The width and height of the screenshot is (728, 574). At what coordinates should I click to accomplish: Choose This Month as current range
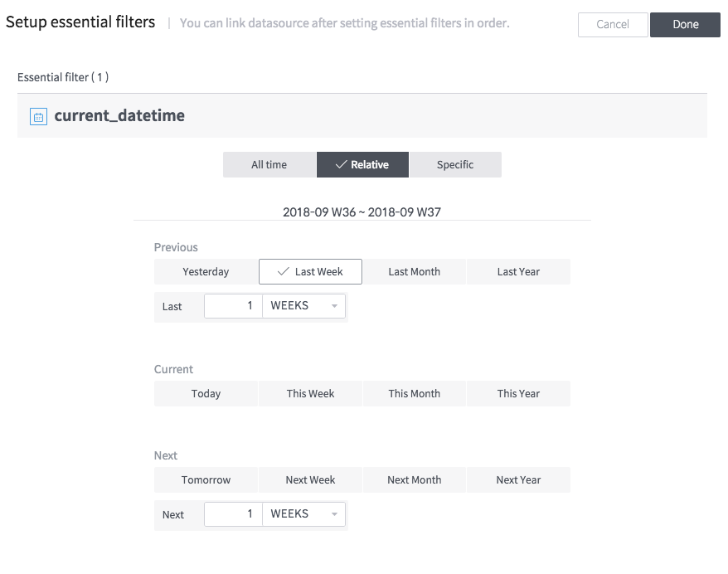coord(414,393)
